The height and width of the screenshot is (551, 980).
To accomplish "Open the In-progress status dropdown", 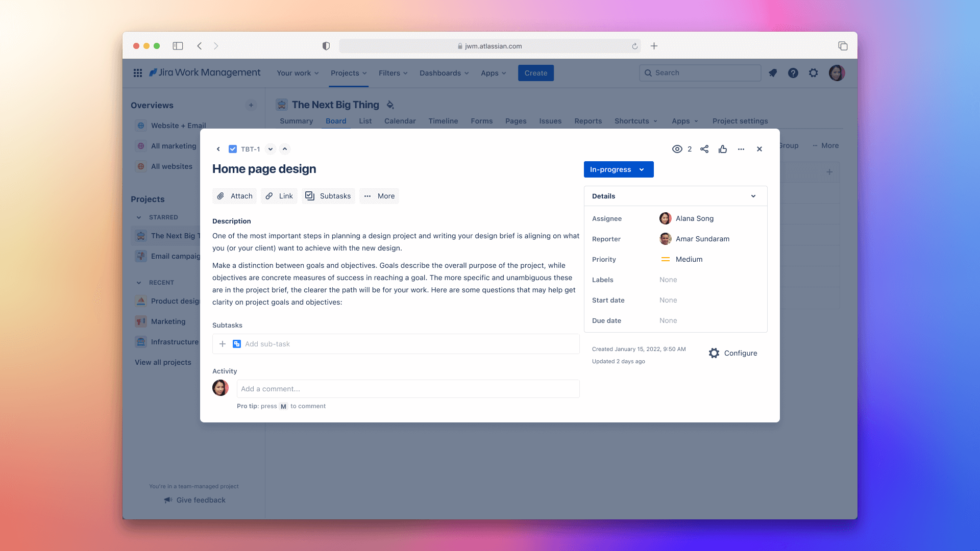I will click(x=618, y=169).
